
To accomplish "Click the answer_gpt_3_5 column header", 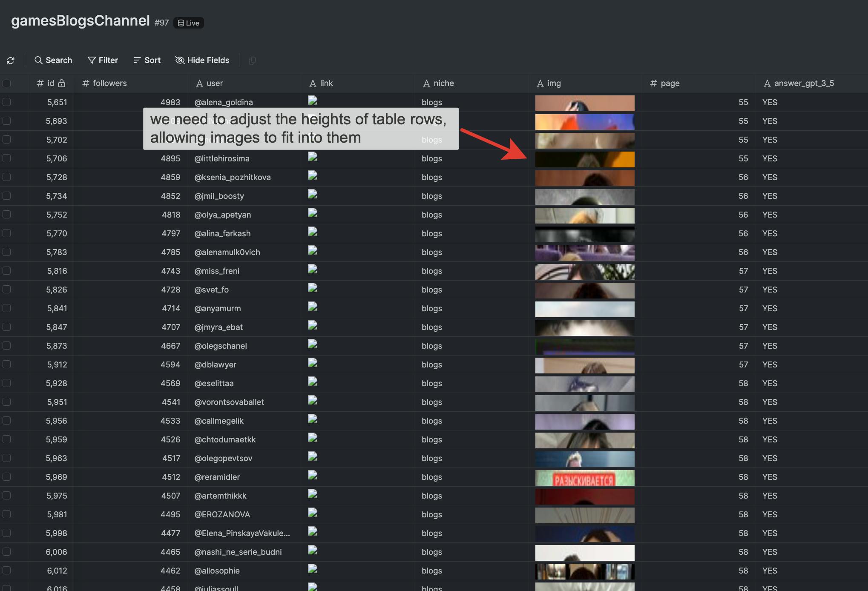I will 804,83.
